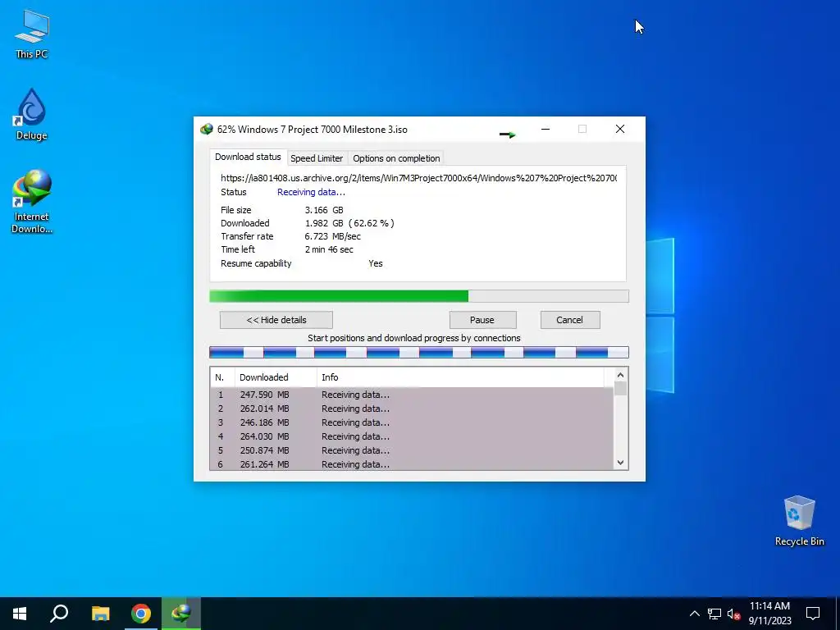Viewport: 840px width, 630px height.
Task: Switch to the Speed Limiter tab
Action: coord(317,158)
